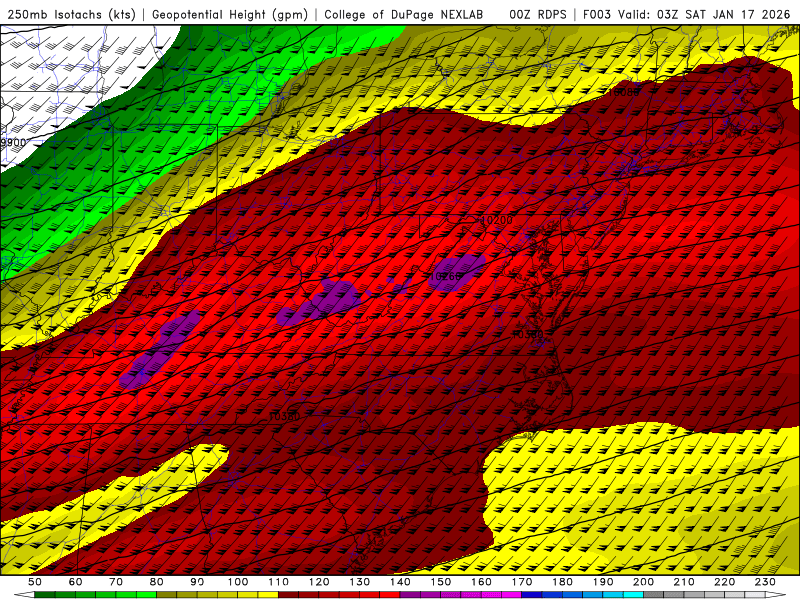Click the 230 label on color scale

tap(765, 582)
